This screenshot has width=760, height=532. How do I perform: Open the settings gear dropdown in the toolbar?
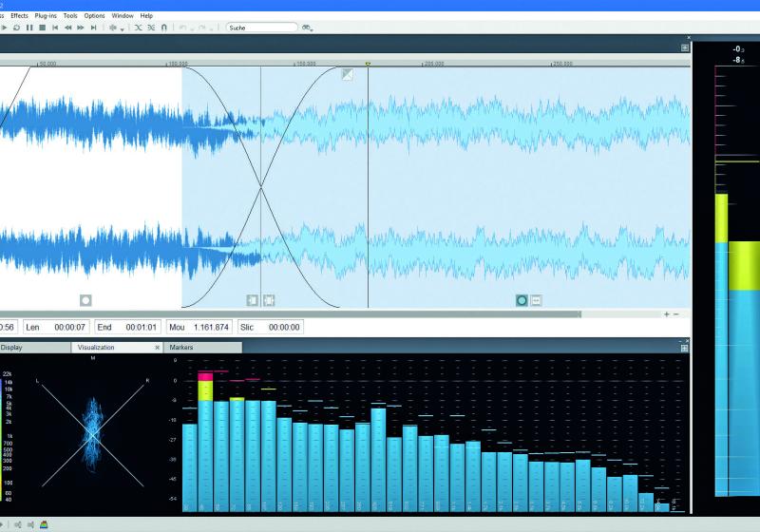116,28
